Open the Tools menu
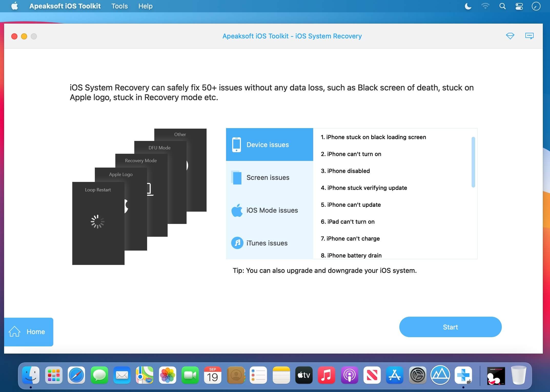 (x=119, y=6)
